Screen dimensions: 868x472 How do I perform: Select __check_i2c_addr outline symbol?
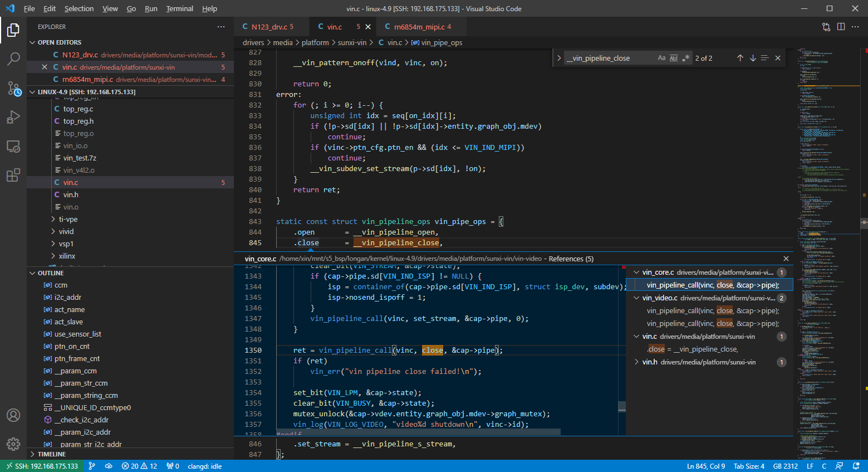click(x=130, y=420)
